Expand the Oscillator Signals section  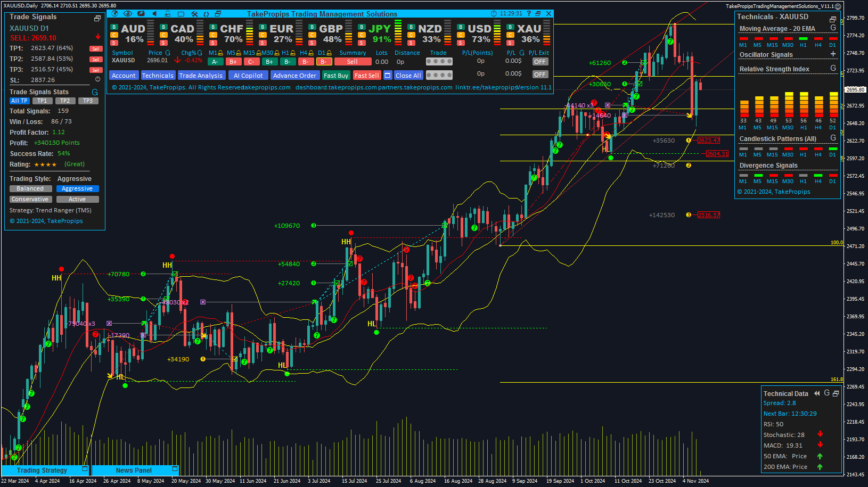coord(833,54)
